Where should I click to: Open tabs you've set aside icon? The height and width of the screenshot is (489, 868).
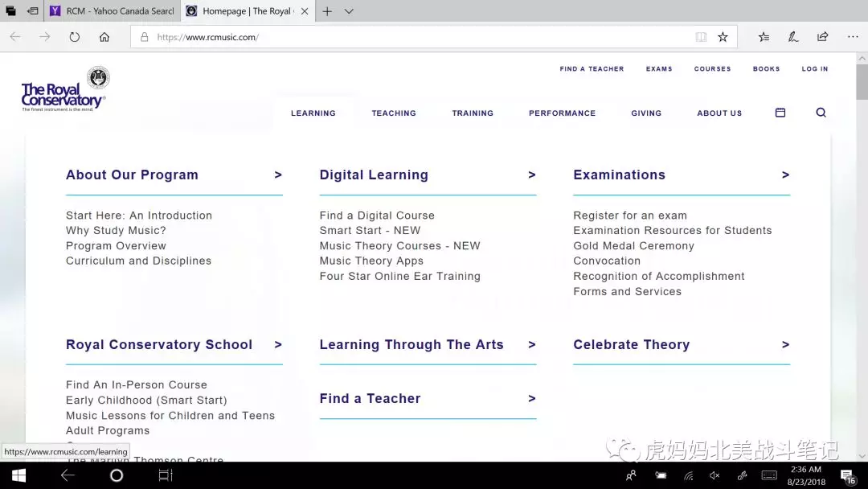(10, 11)
